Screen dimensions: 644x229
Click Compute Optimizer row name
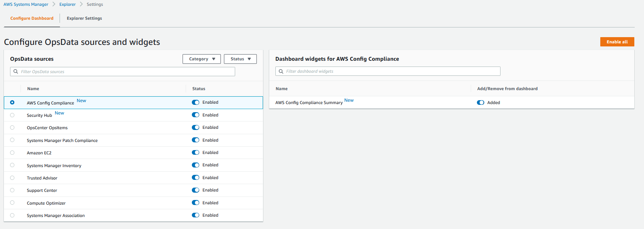(46, 203)
